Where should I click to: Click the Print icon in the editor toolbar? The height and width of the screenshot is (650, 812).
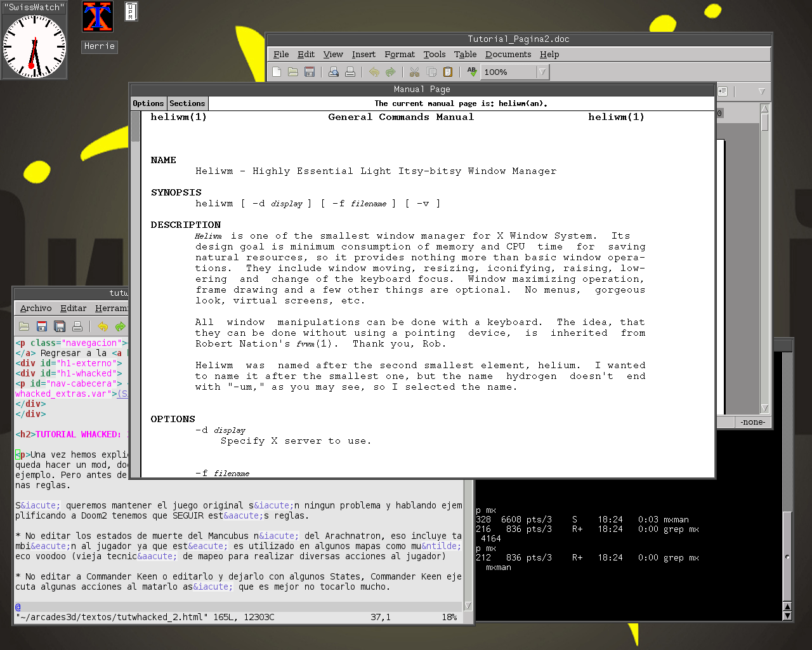pos(77,326)
